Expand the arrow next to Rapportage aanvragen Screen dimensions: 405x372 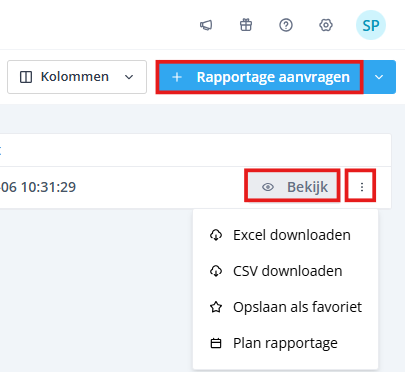(x=379, y=77)
